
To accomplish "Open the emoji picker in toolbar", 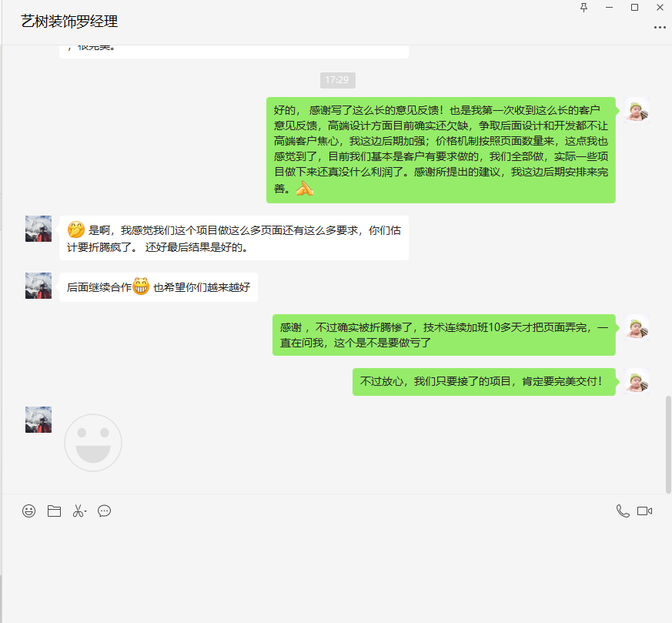I will 29,511.
